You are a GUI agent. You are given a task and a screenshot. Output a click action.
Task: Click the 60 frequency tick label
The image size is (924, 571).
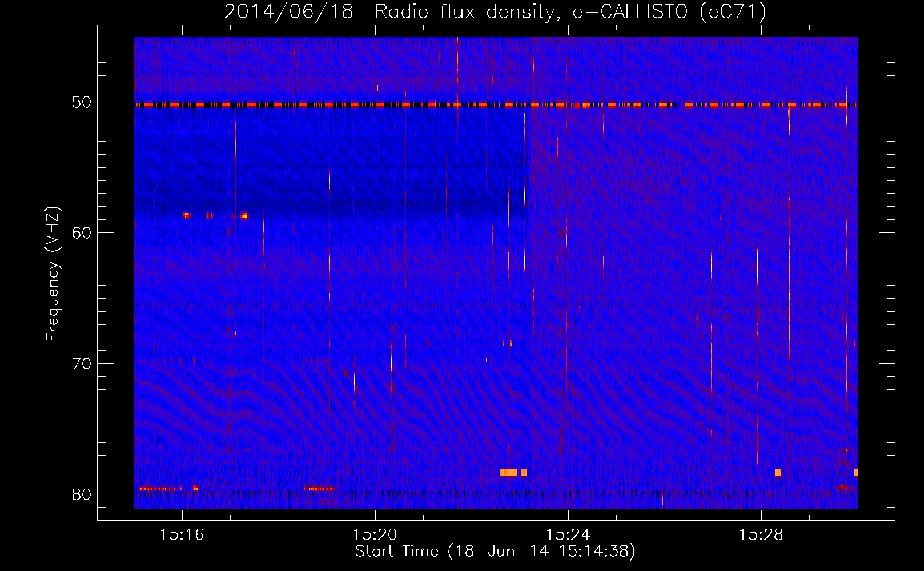point(82,233)
